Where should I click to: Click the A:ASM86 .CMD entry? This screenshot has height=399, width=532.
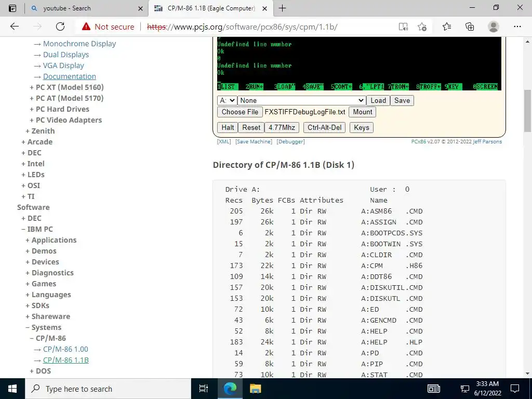point(392,211)
